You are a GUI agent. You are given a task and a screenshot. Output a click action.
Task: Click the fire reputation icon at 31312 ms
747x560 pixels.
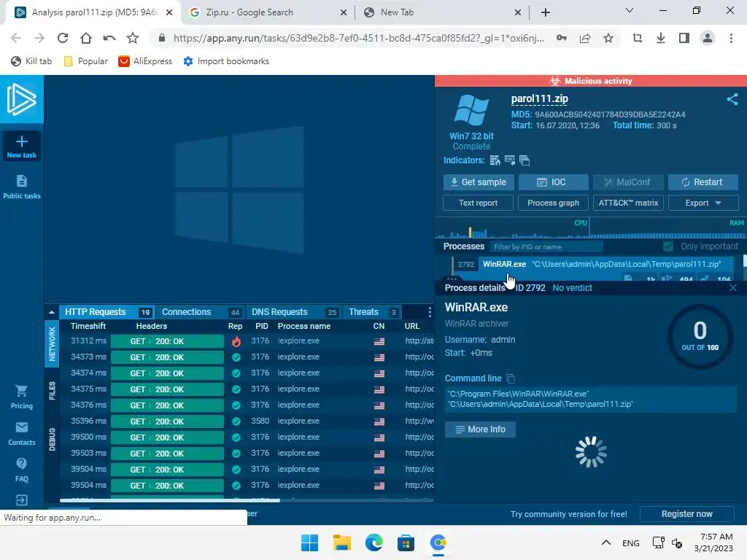[x=236, y=341]
